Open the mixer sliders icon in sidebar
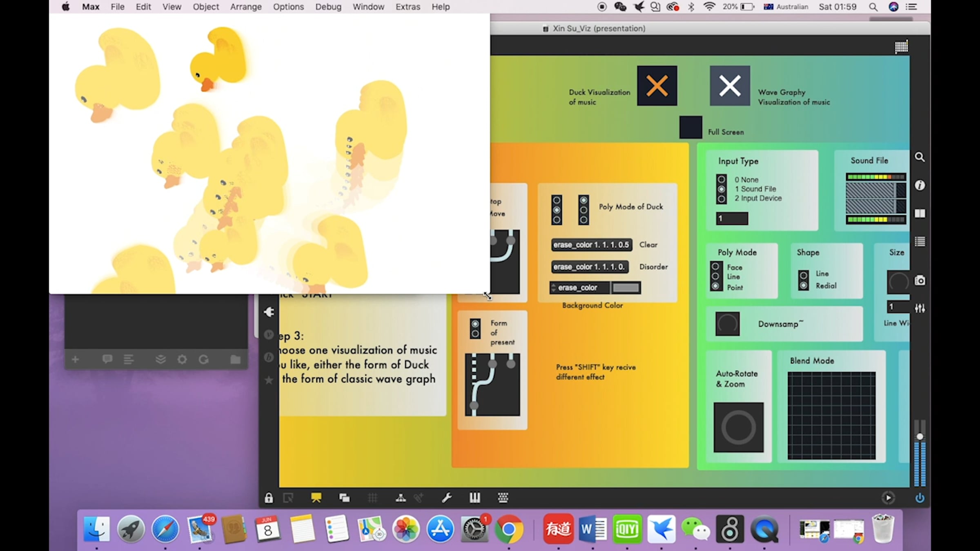 (920, 308)
